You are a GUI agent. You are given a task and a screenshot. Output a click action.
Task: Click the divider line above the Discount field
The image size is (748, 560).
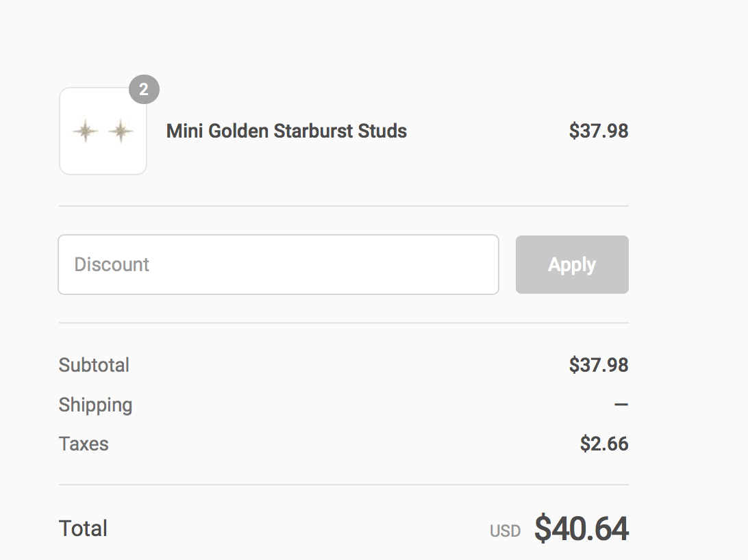(x=343, y=205)
